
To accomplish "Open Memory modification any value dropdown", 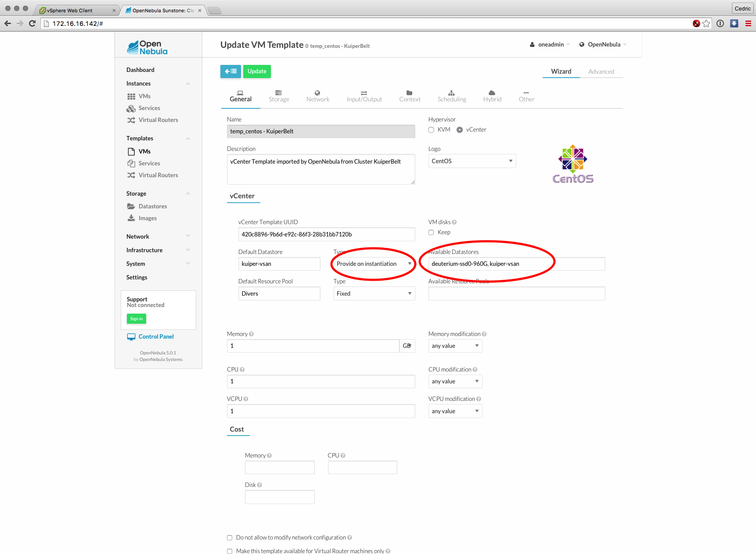I will point(455,346).
